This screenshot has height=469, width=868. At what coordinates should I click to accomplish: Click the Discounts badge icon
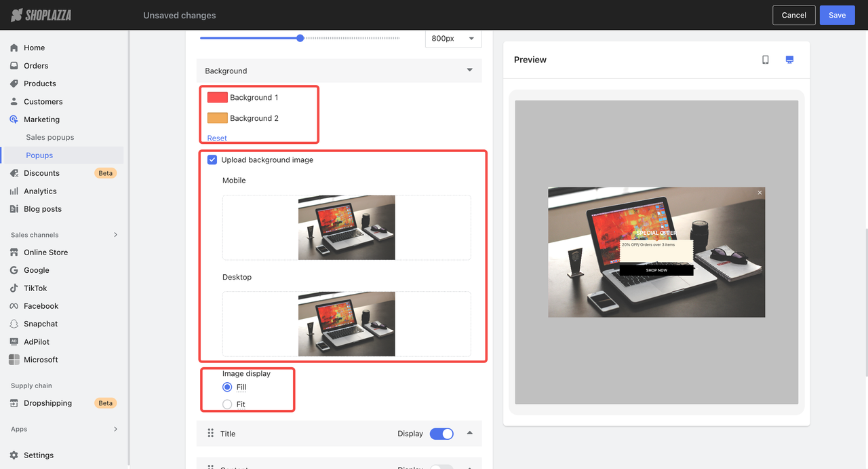click(x=14, y=173)
